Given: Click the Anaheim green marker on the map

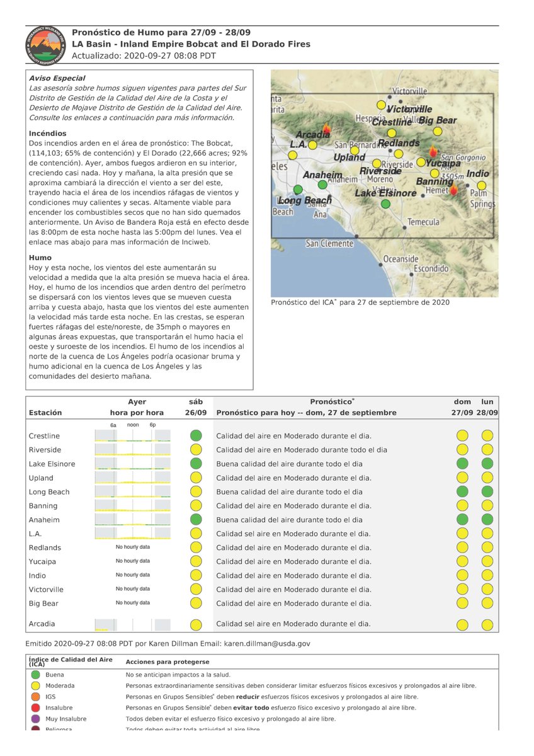Looking at the screenshot, I should [x=322, y=185].
